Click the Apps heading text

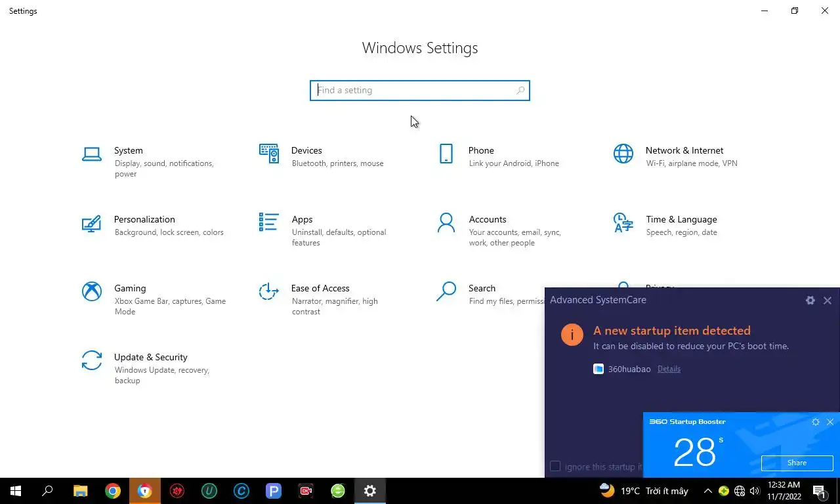302,219
